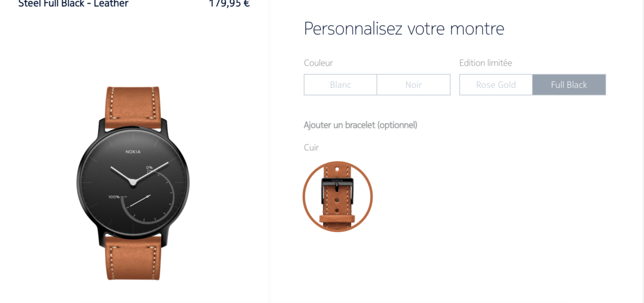Screen dimensions: 644x303
Task: Click the 0% marker on watch dial
Action: point(149,167)
